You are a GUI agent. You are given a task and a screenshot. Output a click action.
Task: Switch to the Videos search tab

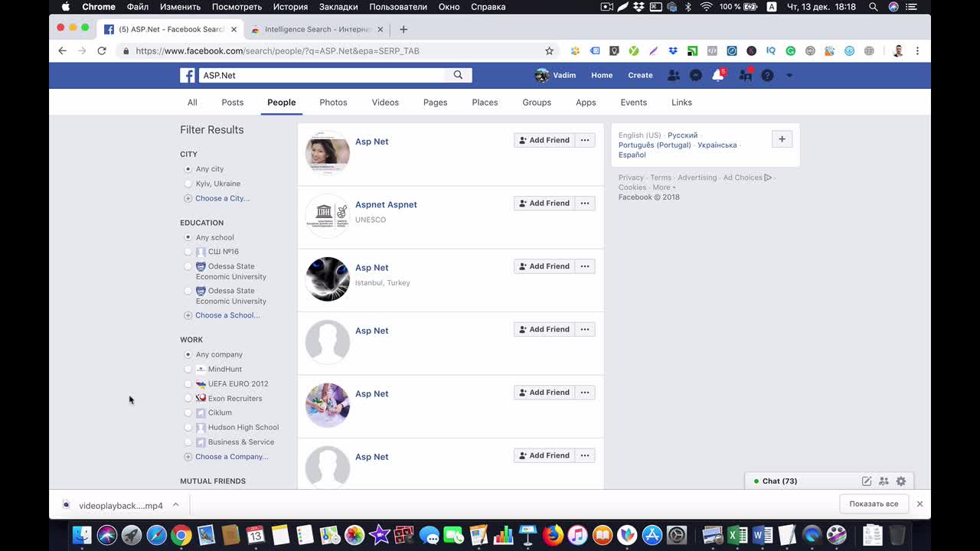(x=385, y=103)
